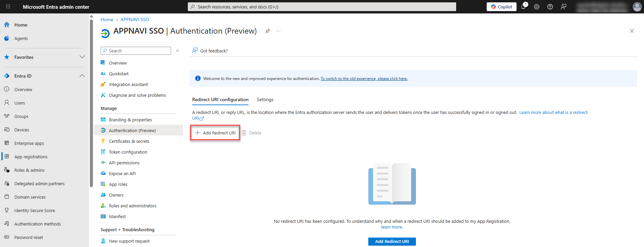Open Diagnose and solve problems
Viewport: 644px width, 247px height.
pos(138,95)
